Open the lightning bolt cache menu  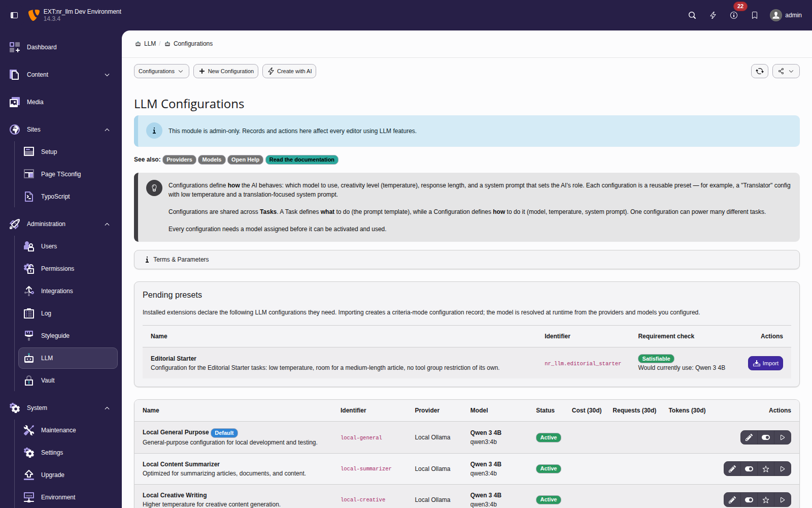tap(713, 15)
